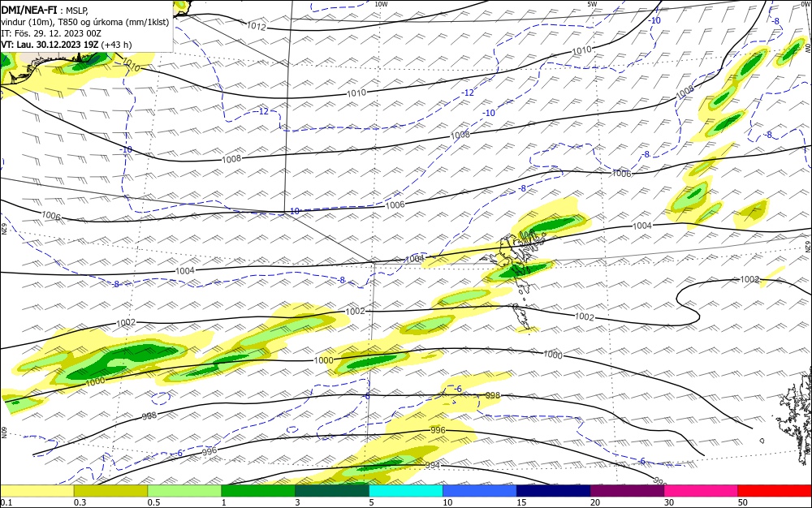Click the "60N" latitude label at left edge

[3, 433]
